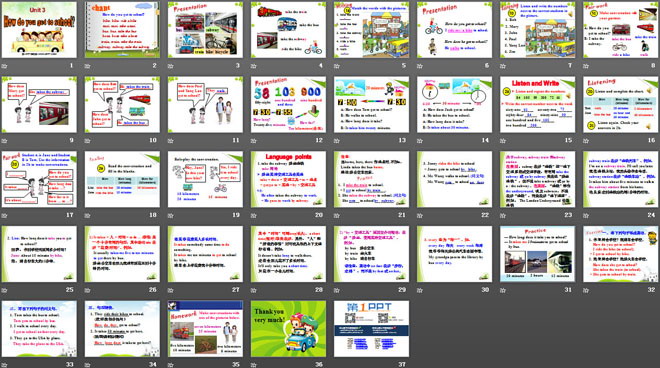Select slide 24 thumbnail
Image resolution: width=660 pixels, height=368 pixels.
point(621,179)
